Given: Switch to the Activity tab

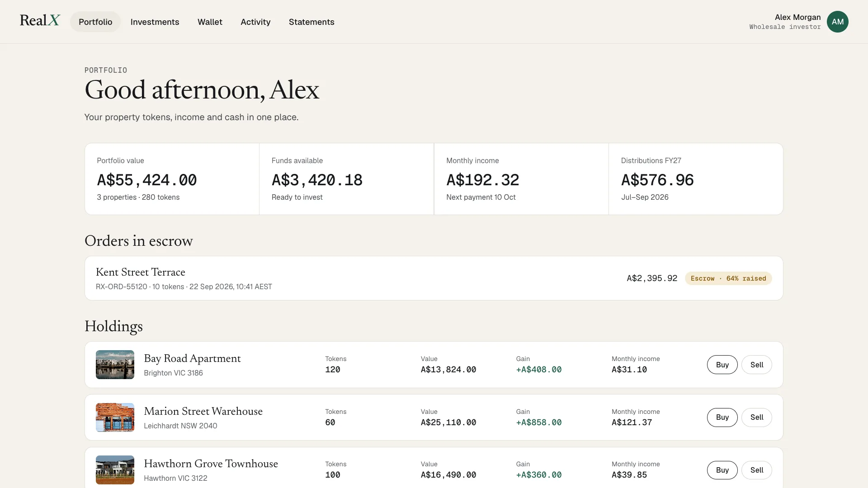Looking at the screenshot, I should (x=255, y=22).
